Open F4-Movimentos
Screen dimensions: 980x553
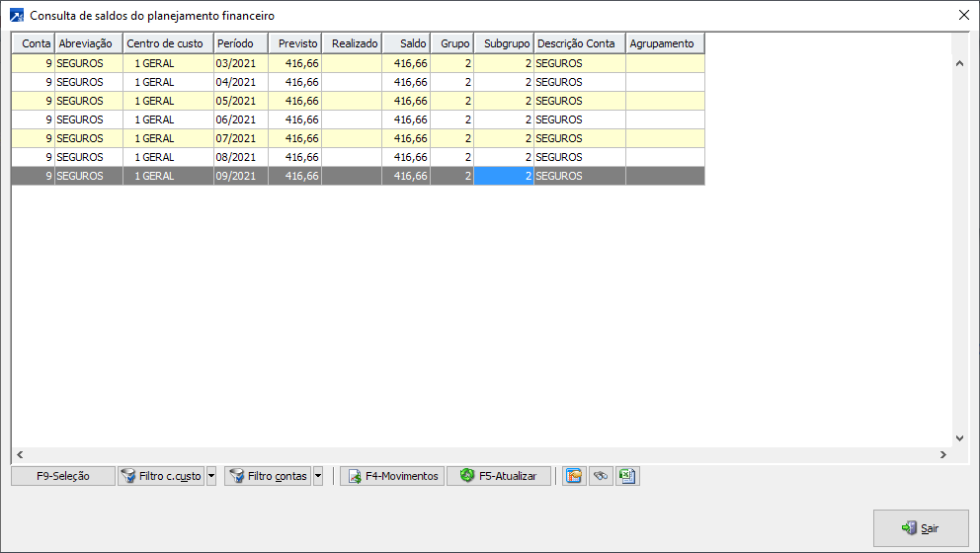click(x=391, y=476)
